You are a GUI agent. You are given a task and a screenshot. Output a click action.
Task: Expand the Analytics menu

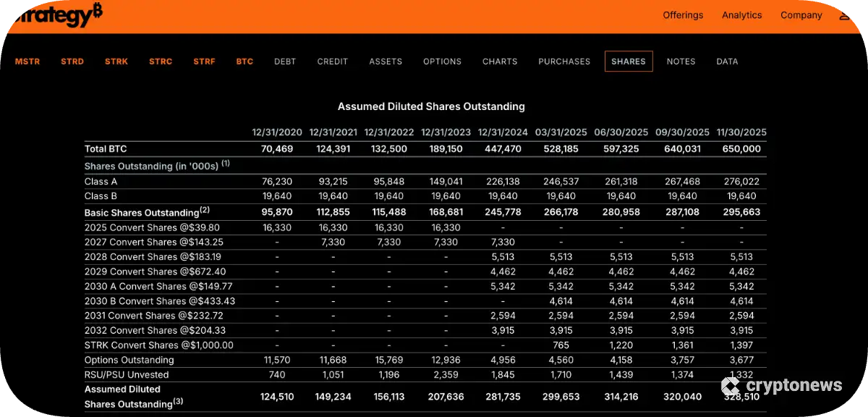point(741,15)
